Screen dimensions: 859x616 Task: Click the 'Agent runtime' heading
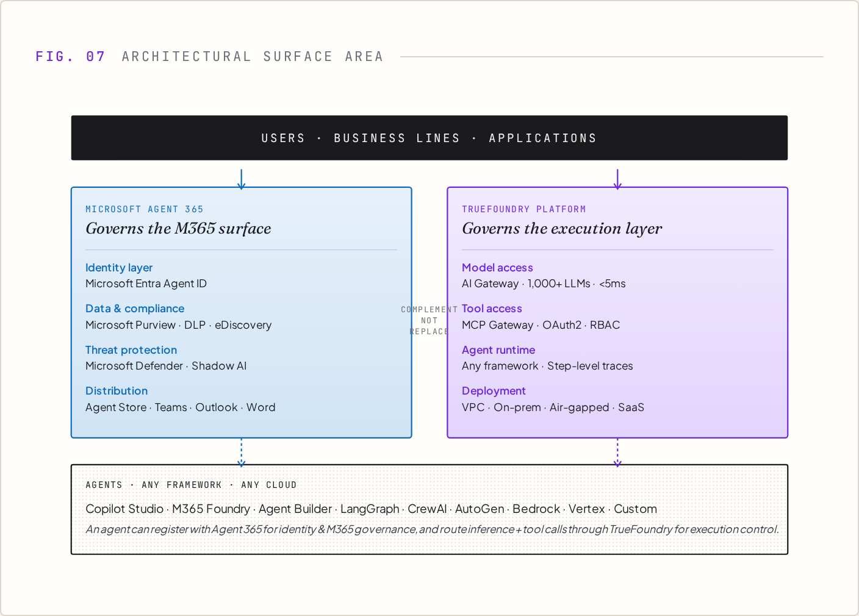click(x=498, y=350)
